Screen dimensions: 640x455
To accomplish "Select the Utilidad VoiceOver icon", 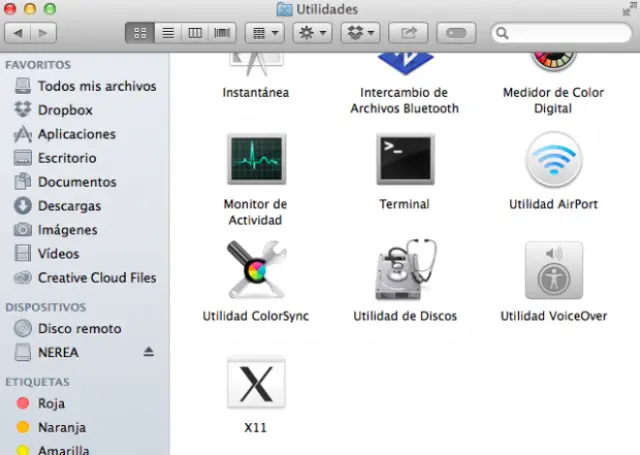I will point(553,270).
